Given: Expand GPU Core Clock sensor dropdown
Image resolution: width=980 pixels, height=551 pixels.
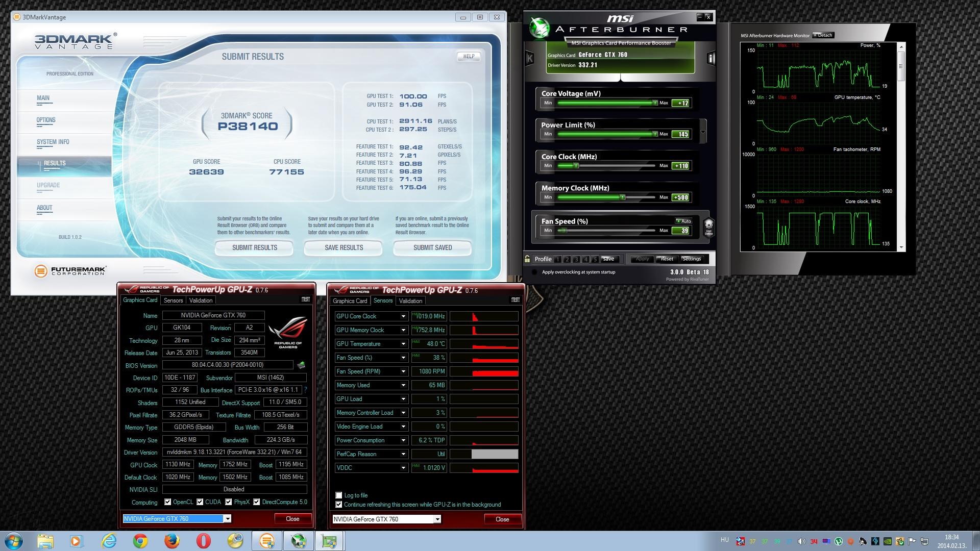Looking at the screenshot, I should tap(403, 316).
